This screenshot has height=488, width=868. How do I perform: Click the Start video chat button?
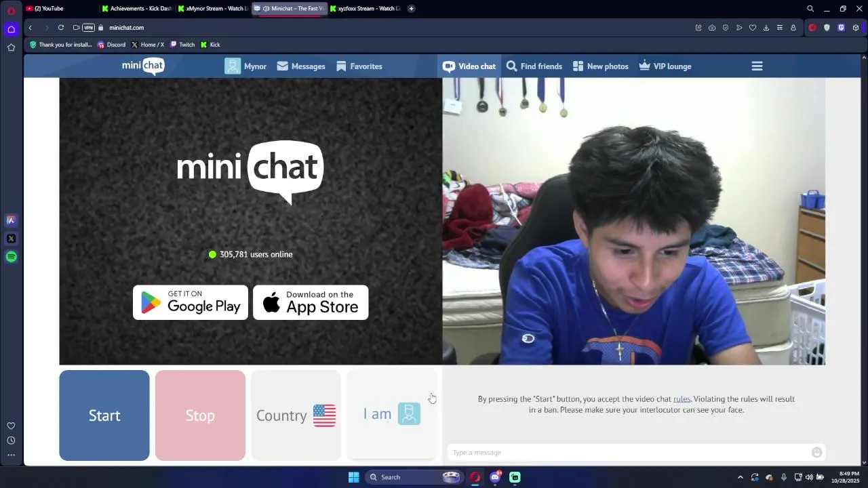tap(104, 415)
